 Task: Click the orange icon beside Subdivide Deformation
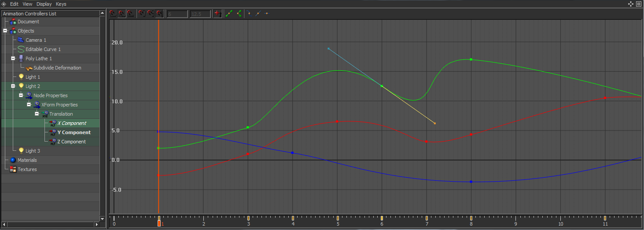[29, 68]
